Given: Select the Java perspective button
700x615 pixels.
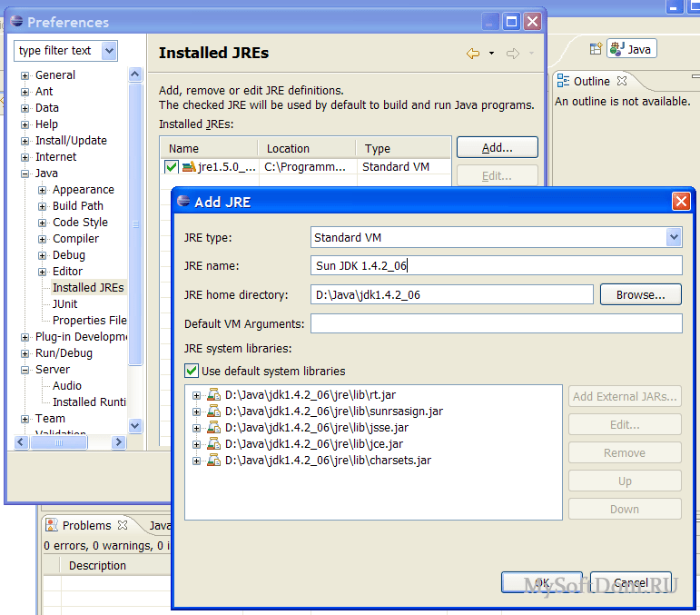Looking at the screenshot, I should pos(631,49).
